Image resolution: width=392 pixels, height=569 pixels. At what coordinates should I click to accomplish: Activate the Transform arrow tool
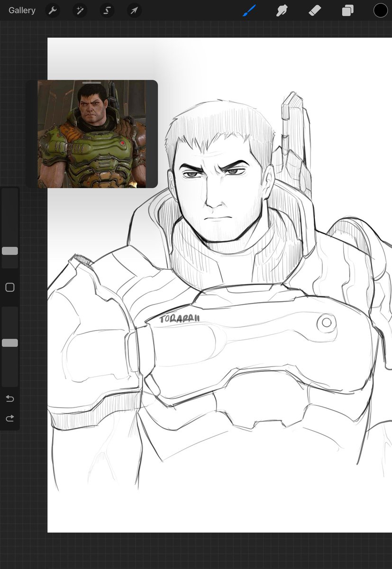tap(135, 10)
